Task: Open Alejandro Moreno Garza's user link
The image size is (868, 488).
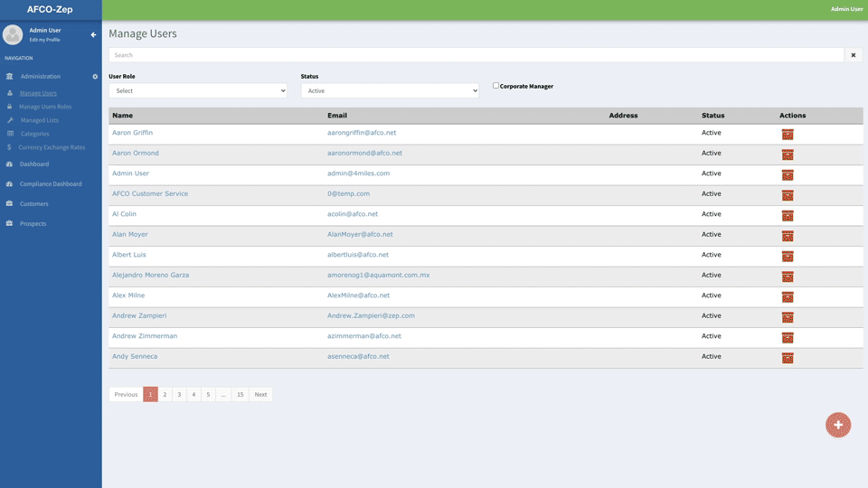Action: (x=150, y=275)
